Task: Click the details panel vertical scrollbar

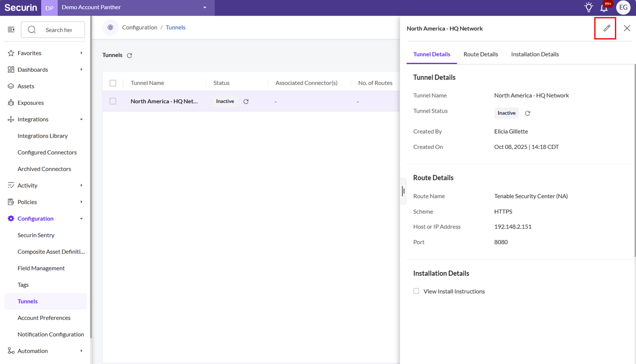Action: (x=635, y=160)
